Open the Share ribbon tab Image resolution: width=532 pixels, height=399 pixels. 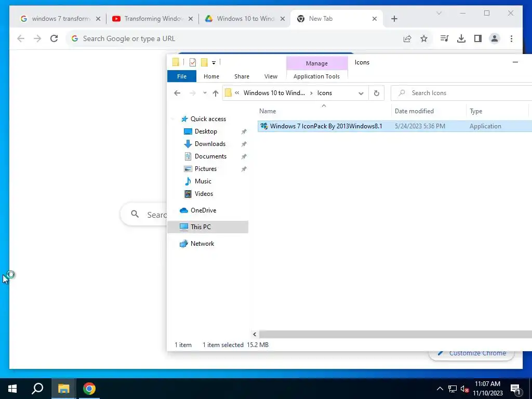point(242,76)
